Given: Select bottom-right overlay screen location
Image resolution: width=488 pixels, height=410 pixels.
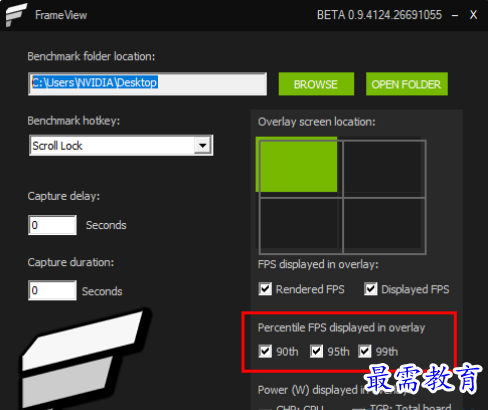Looking at the screenshot, I should pos(384,225).
